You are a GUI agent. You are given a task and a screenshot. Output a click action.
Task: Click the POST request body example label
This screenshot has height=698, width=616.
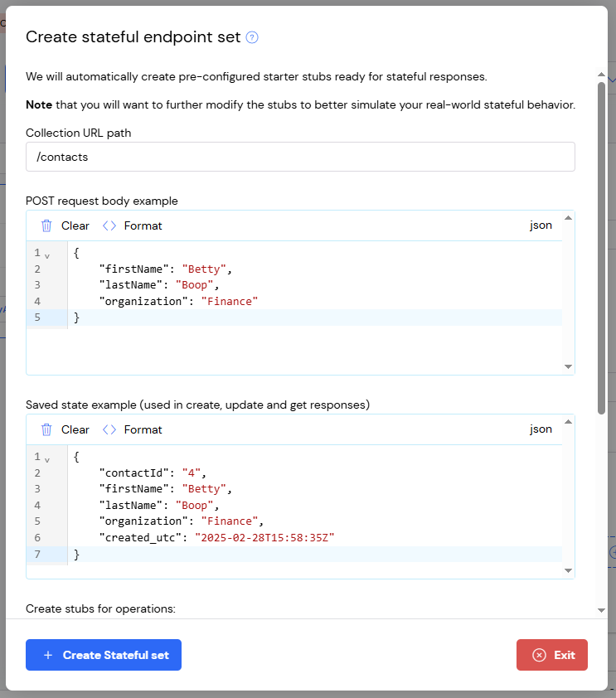point(101,201)
